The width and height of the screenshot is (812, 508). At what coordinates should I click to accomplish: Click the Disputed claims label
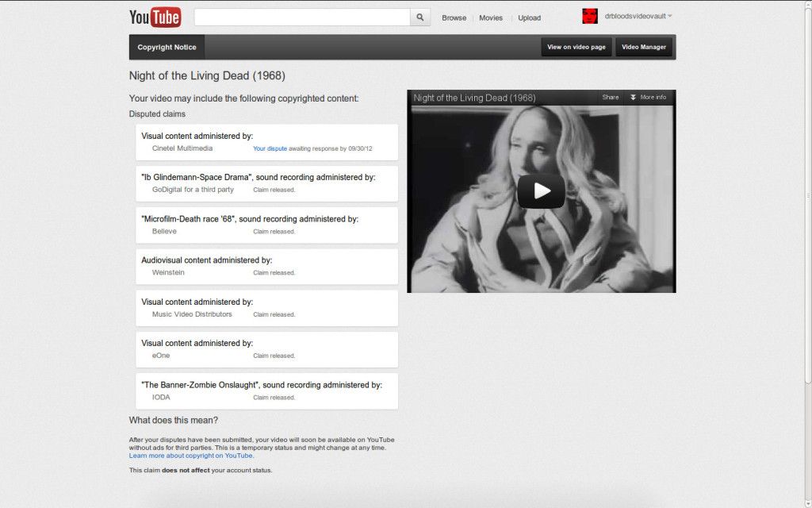[157, 114]
